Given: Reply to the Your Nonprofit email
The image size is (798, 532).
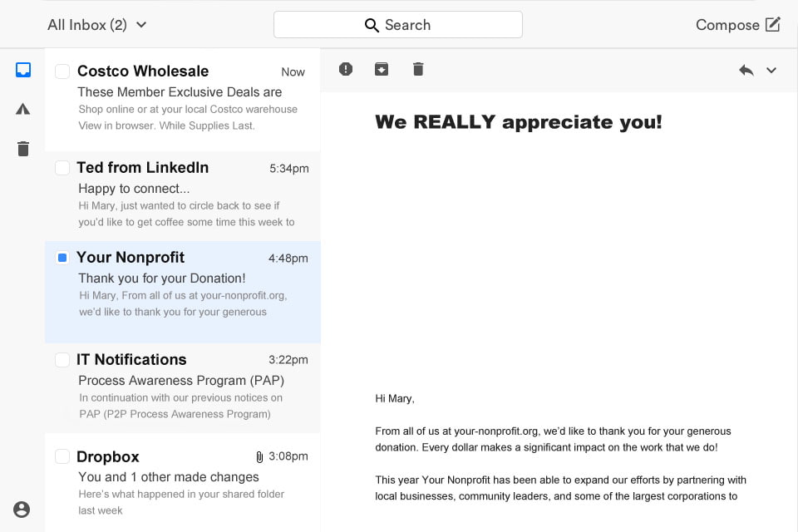Looking at the screenshot, I should (x=746, y=70).
